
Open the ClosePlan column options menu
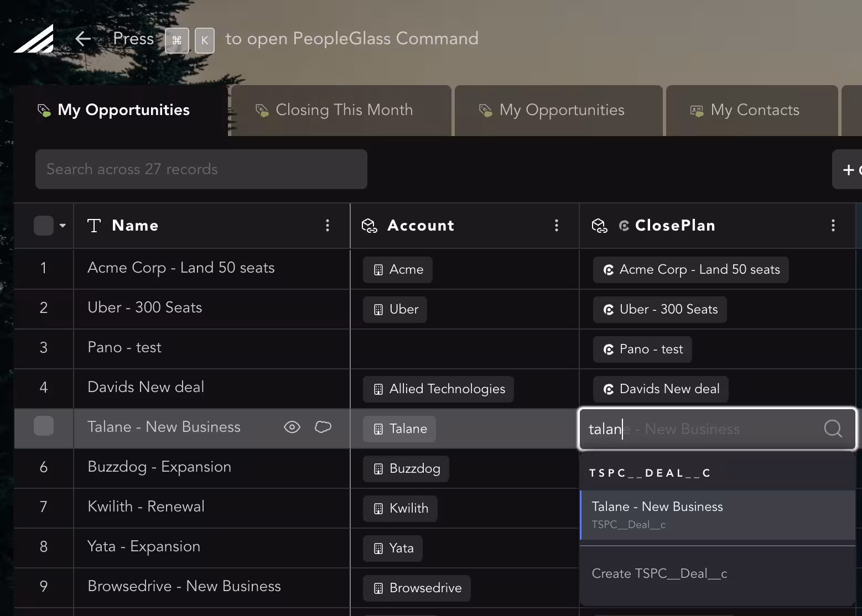tap(833, 225)
